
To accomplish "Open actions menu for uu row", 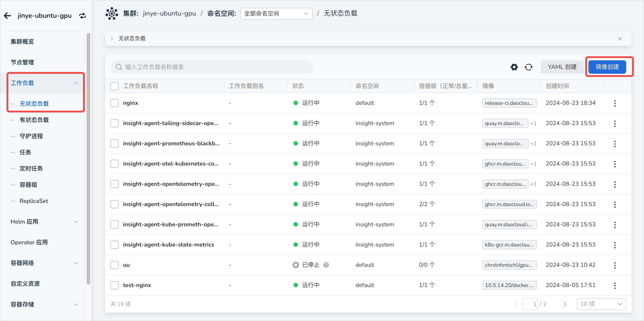I will (615, 265).
